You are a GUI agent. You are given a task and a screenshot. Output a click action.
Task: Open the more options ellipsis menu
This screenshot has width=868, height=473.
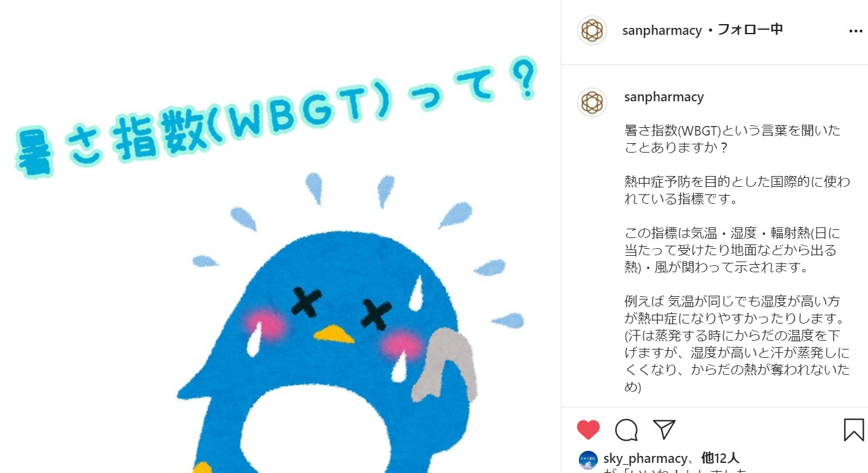pyautogui.click(x=855, y=30)
